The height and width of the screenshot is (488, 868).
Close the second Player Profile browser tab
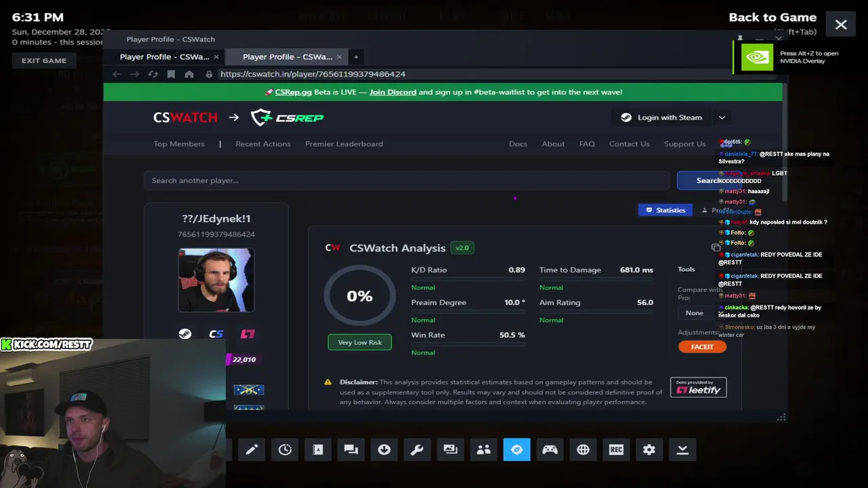(x=339, y=57)
